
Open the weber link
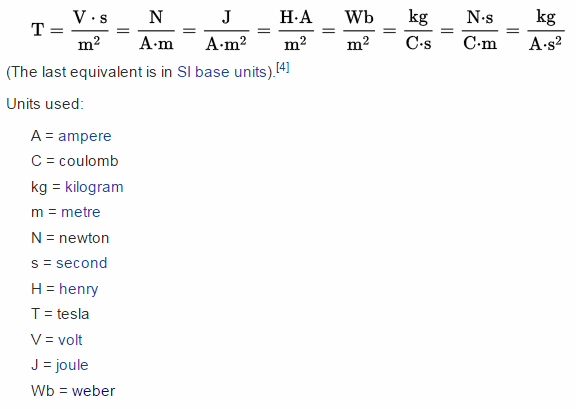[93, 391]
